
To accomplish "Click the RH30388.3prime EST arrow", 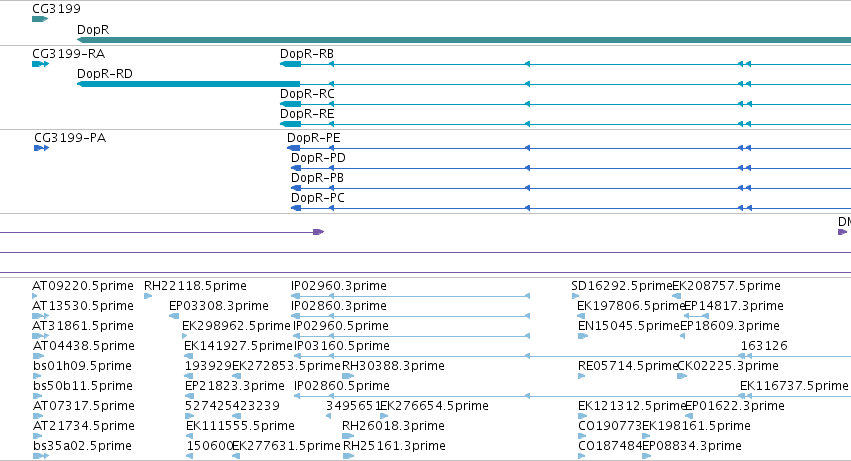I will (348, 376).
